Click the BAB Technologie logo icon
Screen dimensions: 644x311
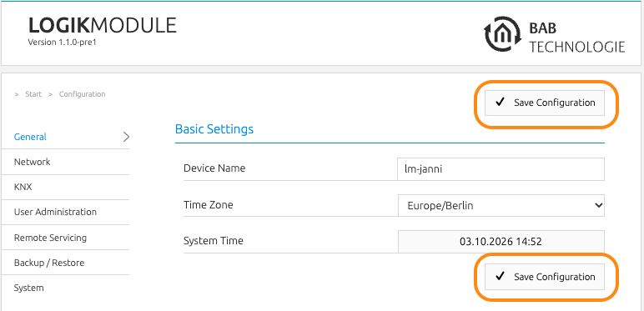point(503,34)
